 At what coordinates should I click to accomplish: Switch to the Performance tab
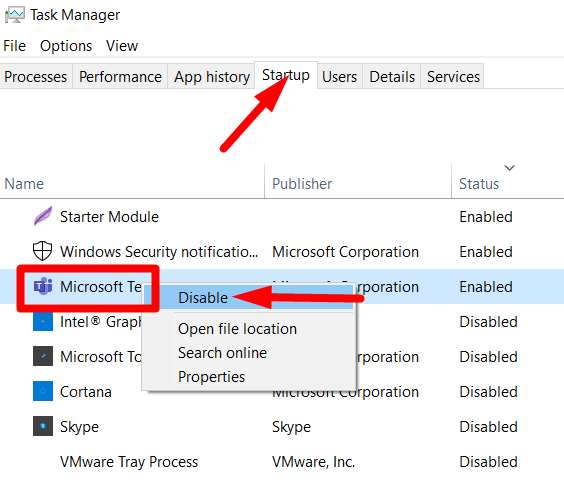coord(120,77)
